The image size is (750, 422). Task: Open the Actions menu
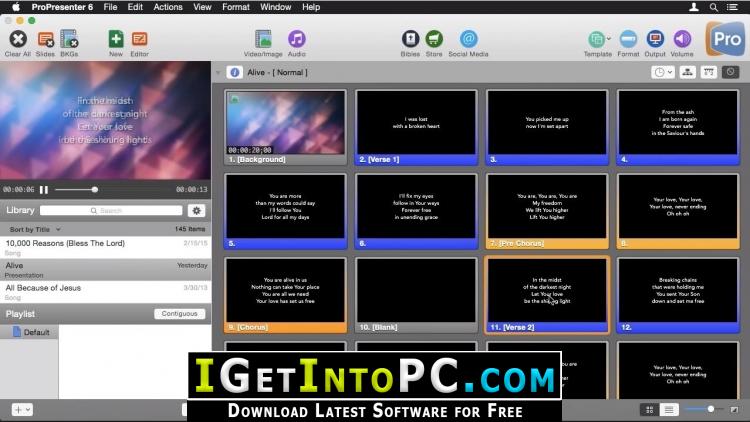(168, 7)
